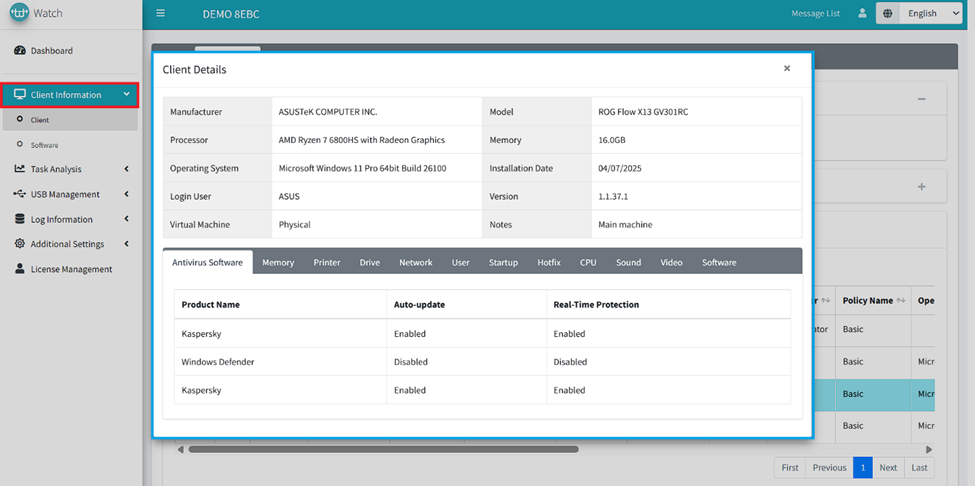Open the Message List link
975x486 pixels.
815,14
